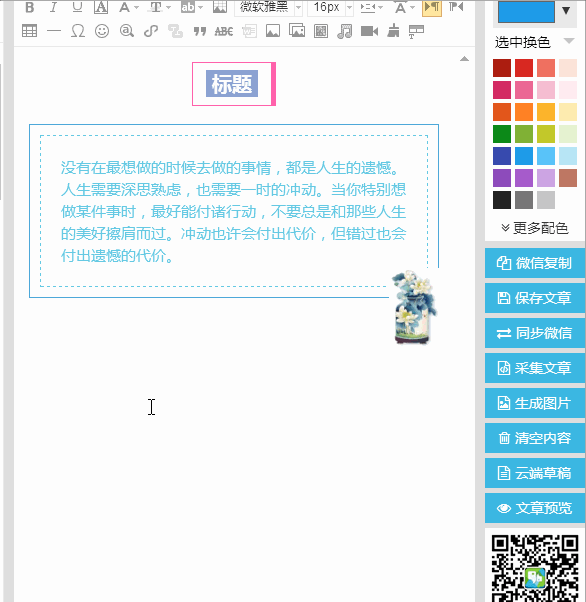Click the font color A icon
This screenshot has height=602, width=586.
[x=124, y=7]
